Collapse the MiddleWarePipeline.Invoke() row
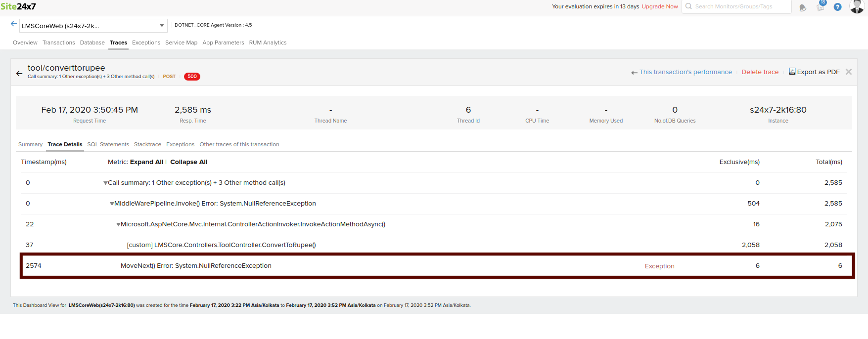The width and height of the screenshot is (868, 339). [x=112, y=204]
